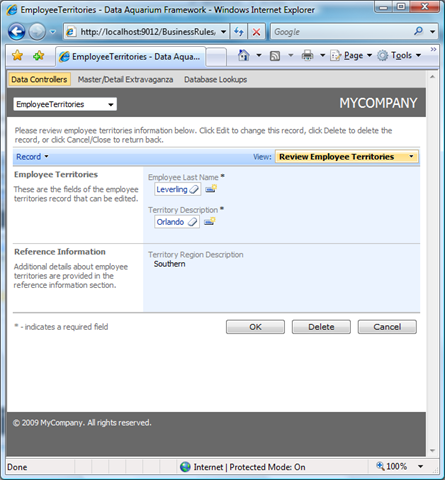Click the Home page icon
The image size is (445, 480).
click(244, 55)
